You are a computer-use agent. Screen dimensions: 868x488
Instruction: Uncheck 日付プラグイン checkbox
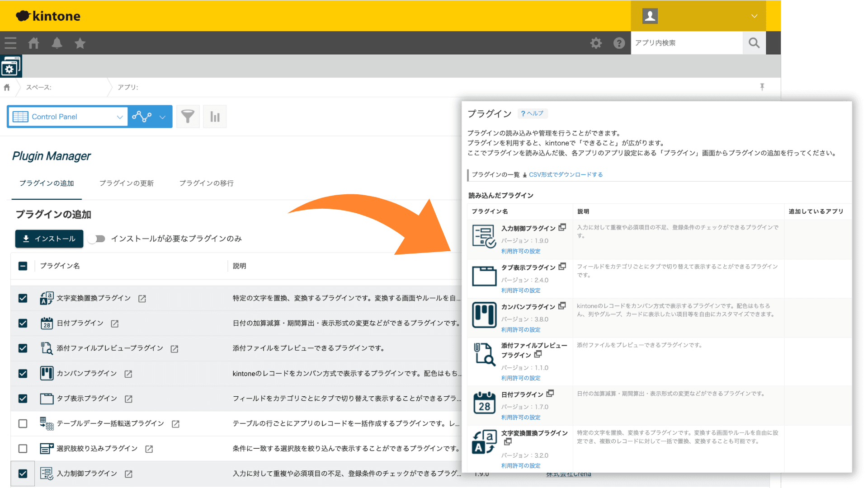(23, 324)
